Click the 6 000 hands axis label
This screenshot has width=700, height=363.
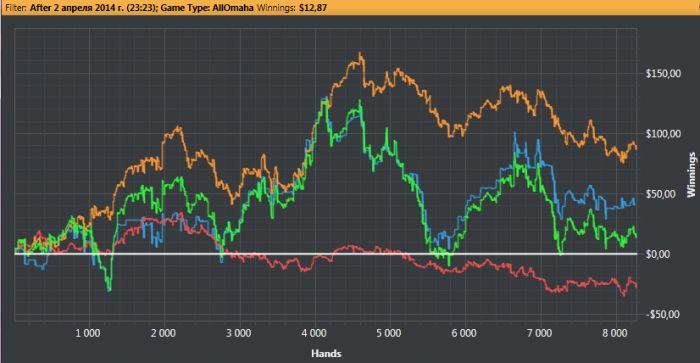click(464, 333)
